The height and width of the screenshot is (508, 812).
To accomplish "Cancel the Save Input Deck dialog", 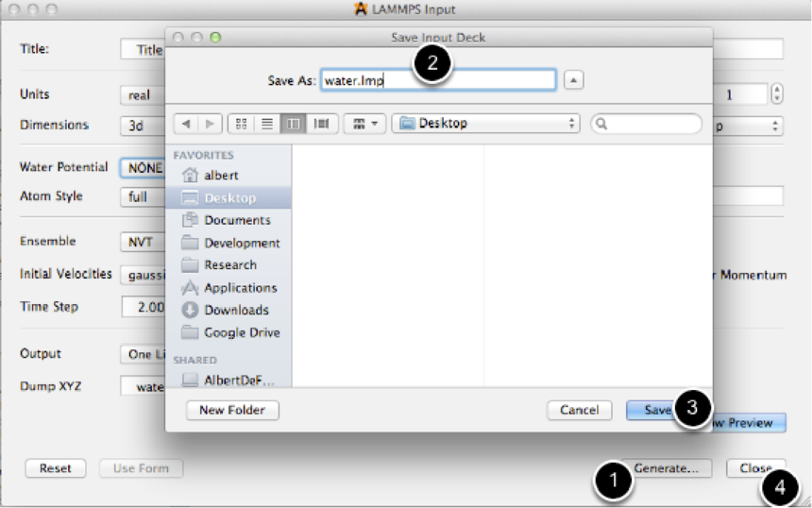I will pyautogui.click(x=579, y=410).
